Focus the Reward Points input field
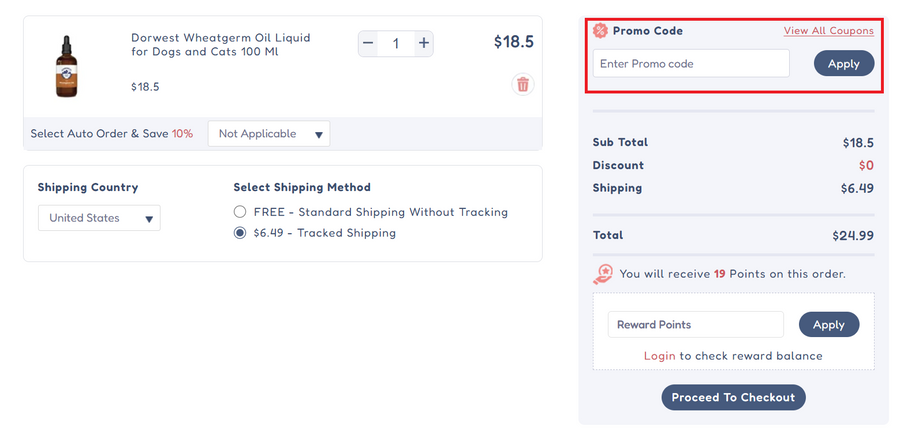Screen dimensions: 900x434 [x=695, y=324]
